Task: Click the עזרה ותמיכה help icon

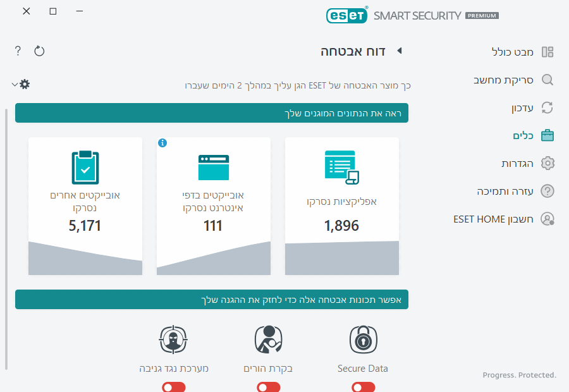Action: 548,191
